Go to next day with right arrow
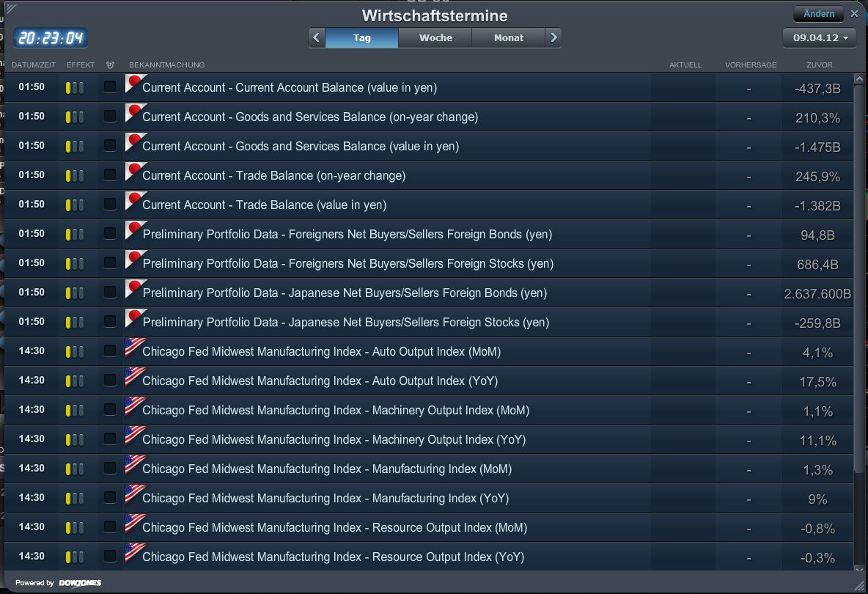Image resolution: width=868 pixels, height=594 pixels. coord(553,37)
